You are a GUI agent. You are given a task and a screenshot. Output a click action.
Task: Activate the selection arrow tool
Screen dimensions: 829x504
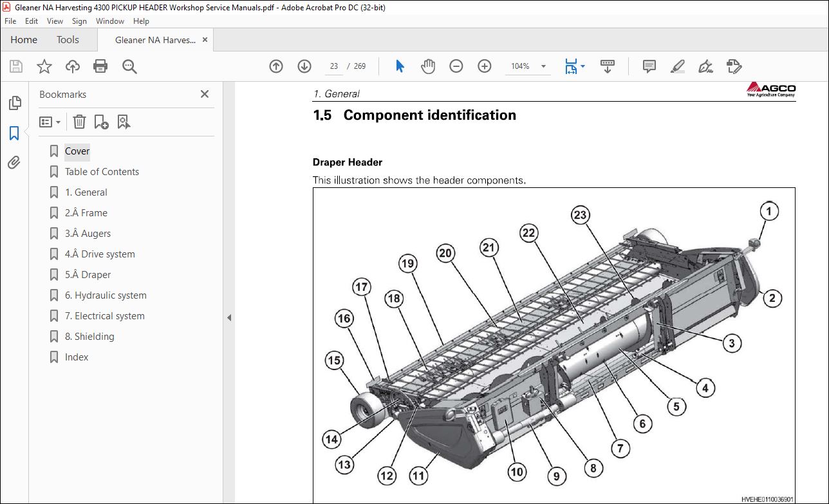coord(400,66)
